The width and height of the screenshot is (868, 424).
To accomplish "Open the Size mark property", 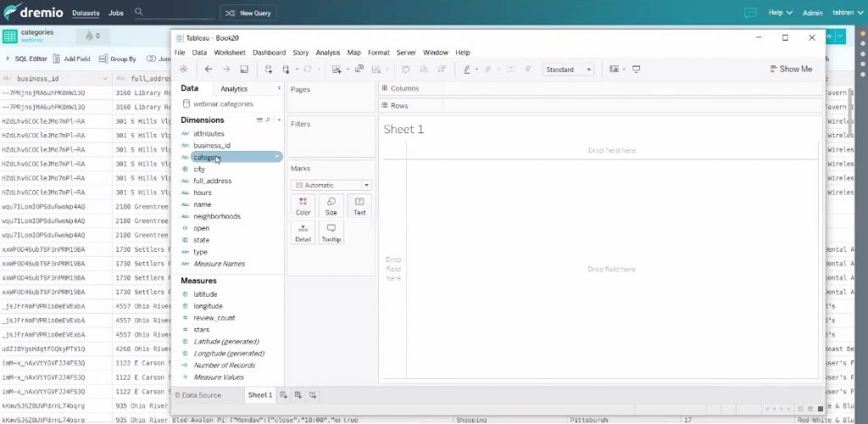I will [x=331, y=205].
